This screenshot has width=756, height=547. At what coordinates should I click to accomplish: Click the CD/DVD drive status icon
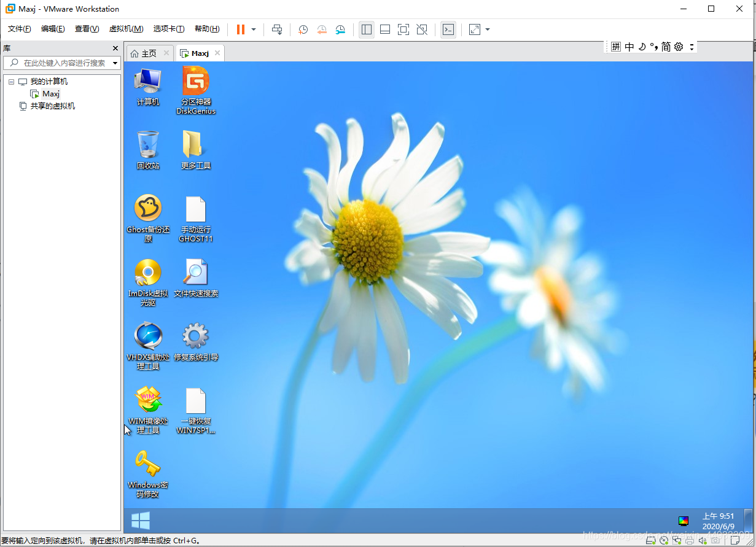[x=664, y=541]
